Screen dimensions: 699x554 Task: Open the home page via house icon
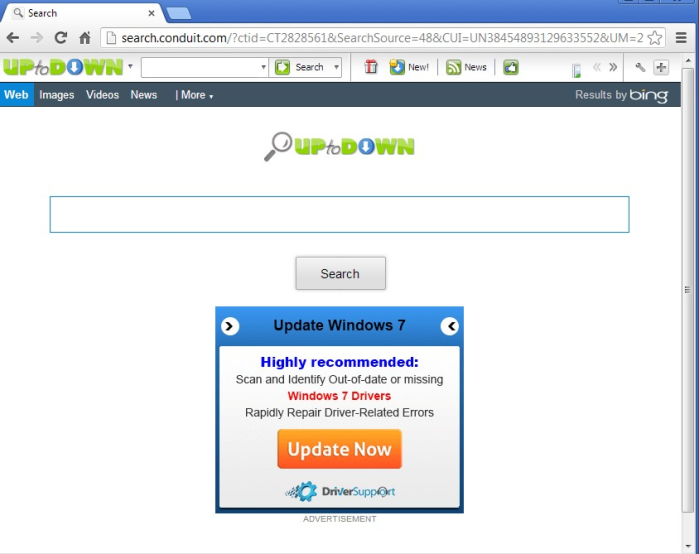coord(85,38)
